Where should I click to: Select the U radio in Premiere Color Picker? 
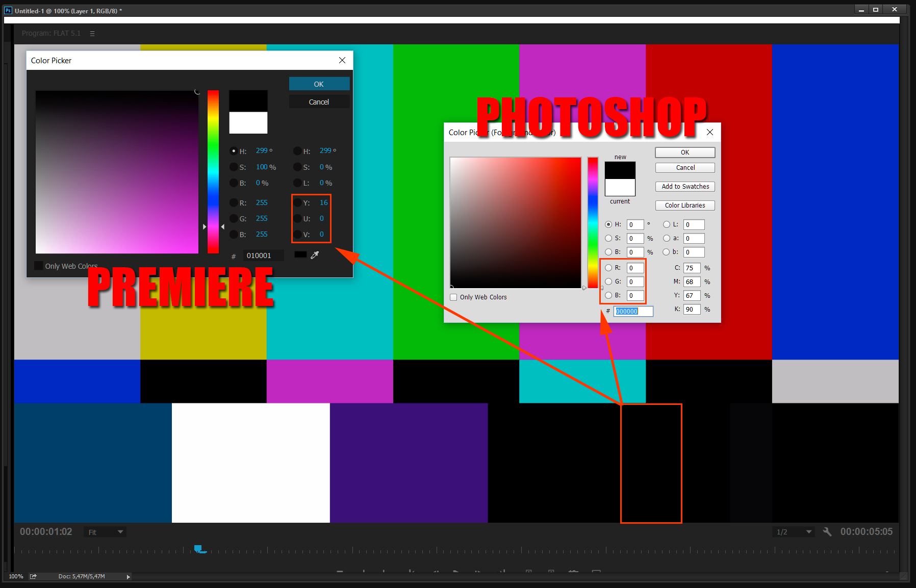point(297,218)
